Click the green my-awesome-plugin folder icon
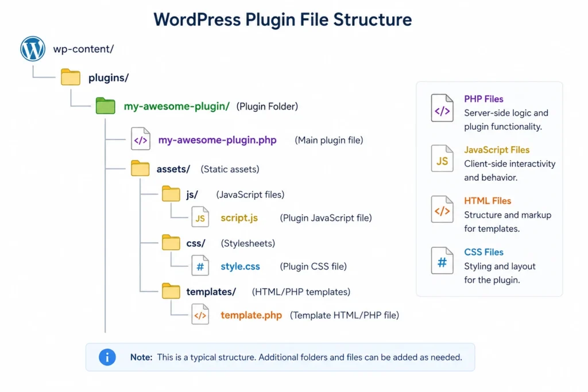The image size is (588, 392). pyautogui.click(x=106, y=106)
